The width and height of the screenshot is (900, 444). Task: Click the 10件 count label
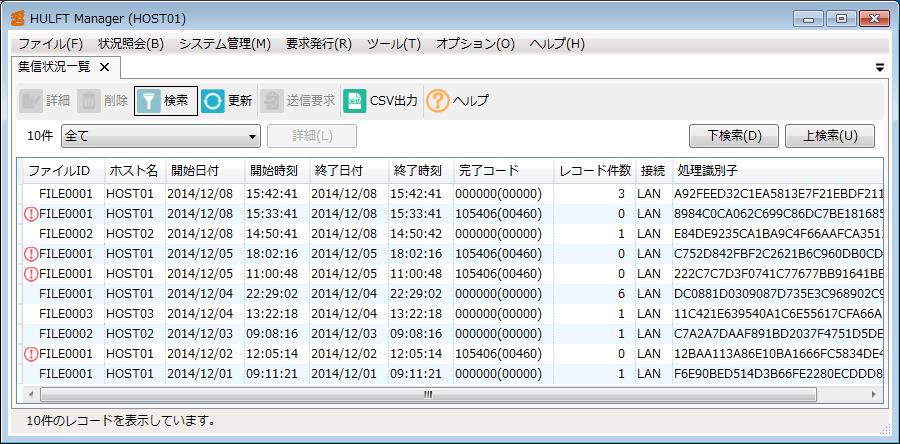point(40,137)
